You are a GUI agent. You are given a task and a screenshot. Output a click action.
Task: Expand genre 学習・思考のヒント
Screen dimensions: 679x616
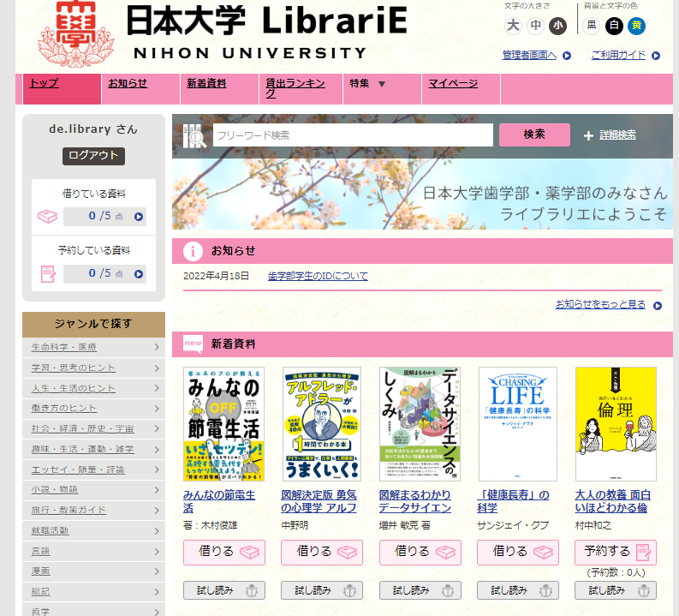pos(93,368)
